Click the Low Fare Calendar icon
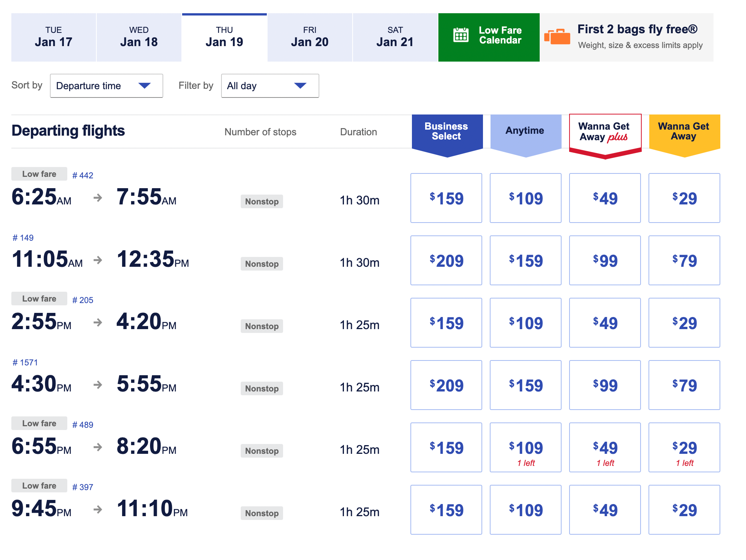The width and height of the screenshot is (746, 560). (461, 35)
